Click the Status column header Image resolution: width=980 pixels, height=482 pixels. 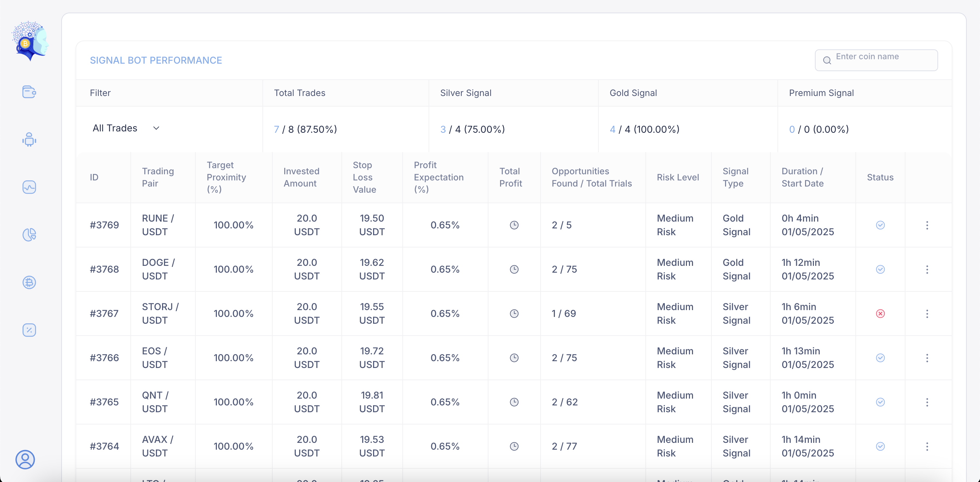(880, 177)
